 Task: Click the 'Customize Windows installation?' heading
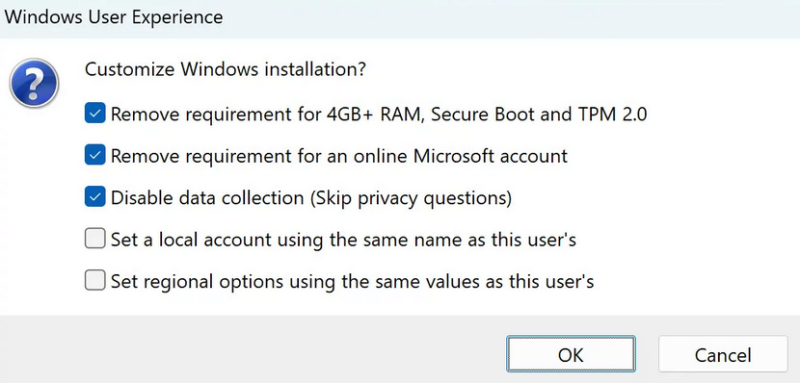[x=225, y=69]
